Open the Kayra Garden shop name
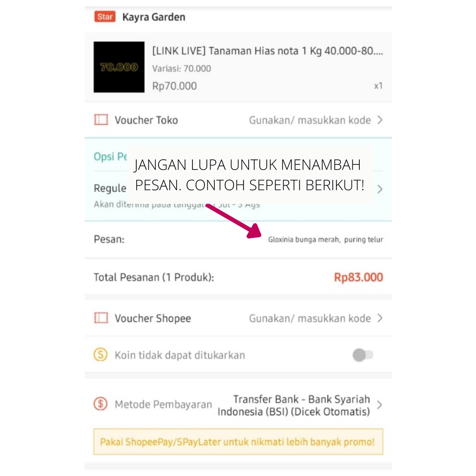Viewport: 476px width, 476px height. coord(154,17)
